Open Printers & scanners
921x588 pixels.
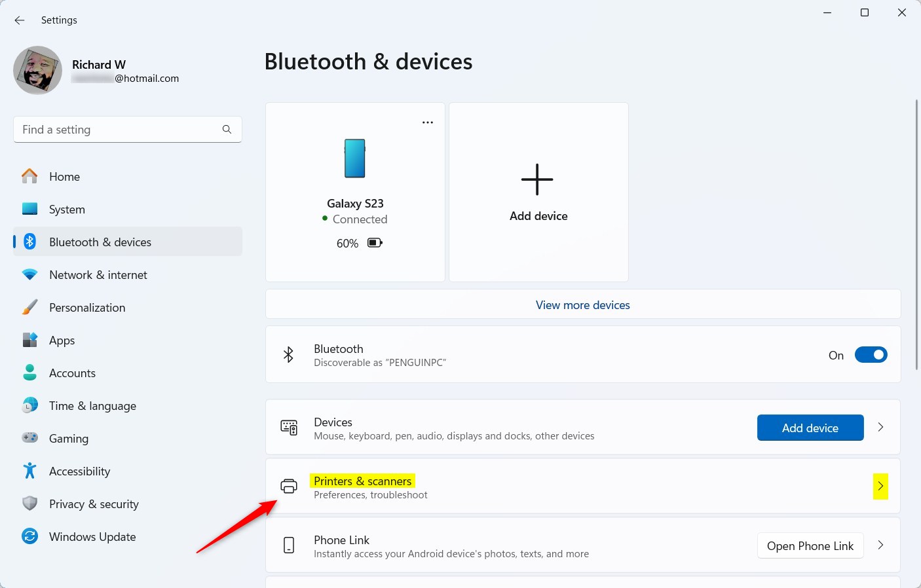pos(583,487)
